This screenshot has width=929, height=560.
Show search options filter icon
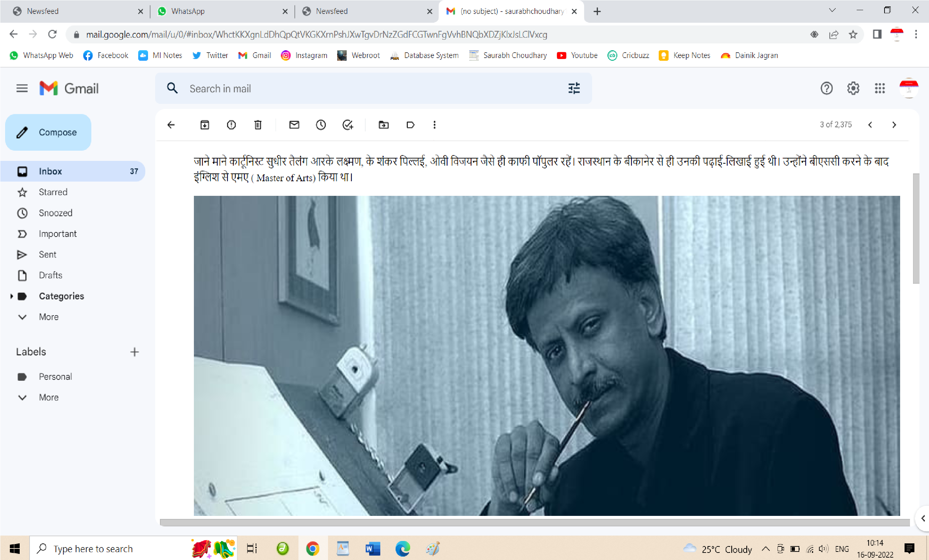[x=574, y=88]
